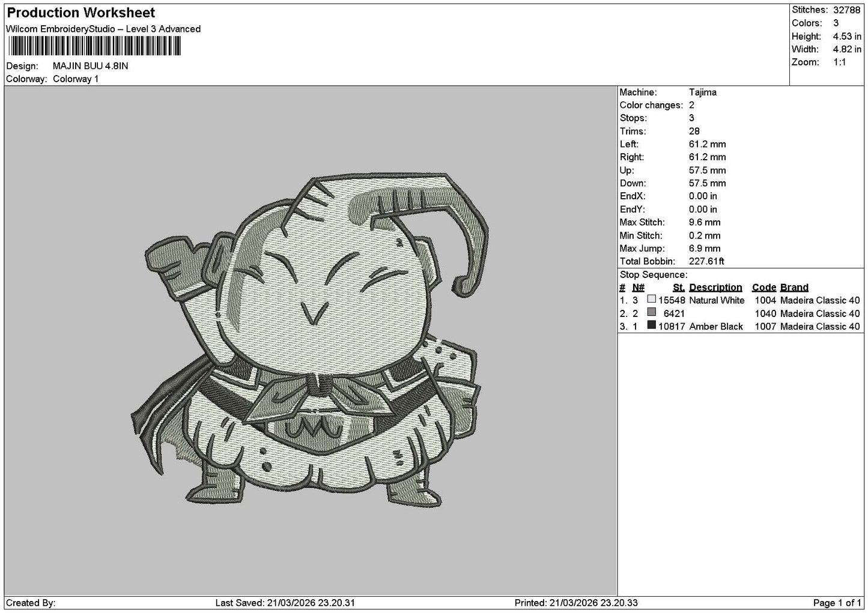Click the 'Trims:' label

(633, 131)
